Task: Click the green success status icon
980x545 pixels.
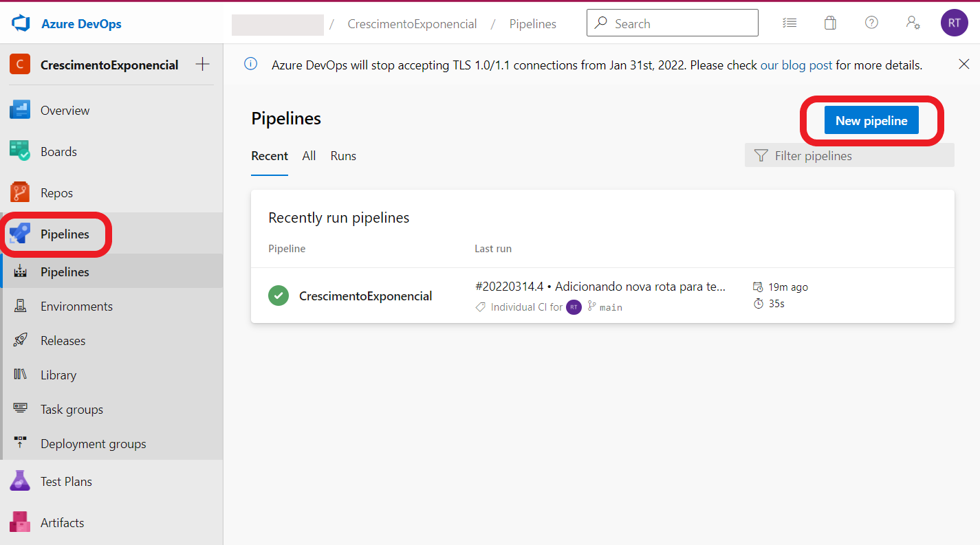Action: 279,296
